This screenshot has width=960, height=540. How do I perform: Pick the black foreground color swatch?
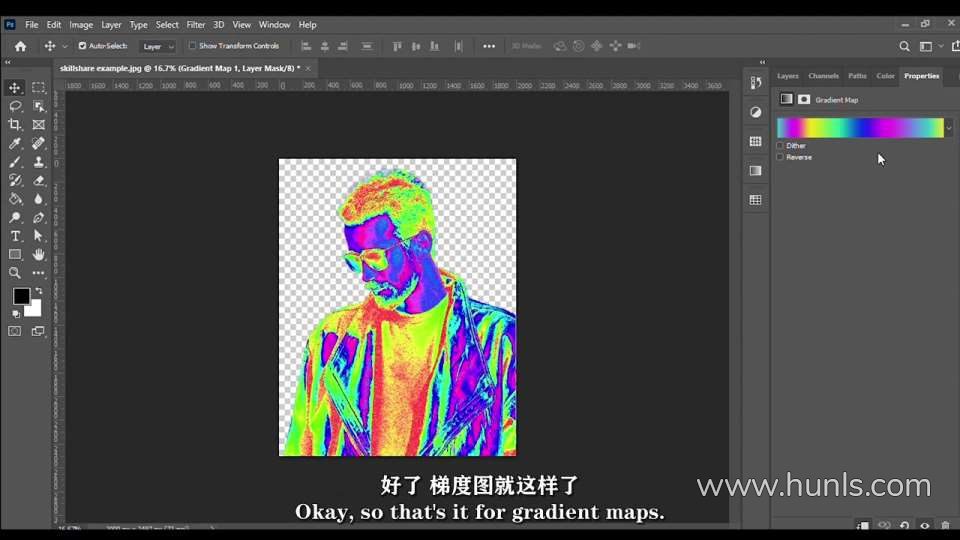coord(21,296)
